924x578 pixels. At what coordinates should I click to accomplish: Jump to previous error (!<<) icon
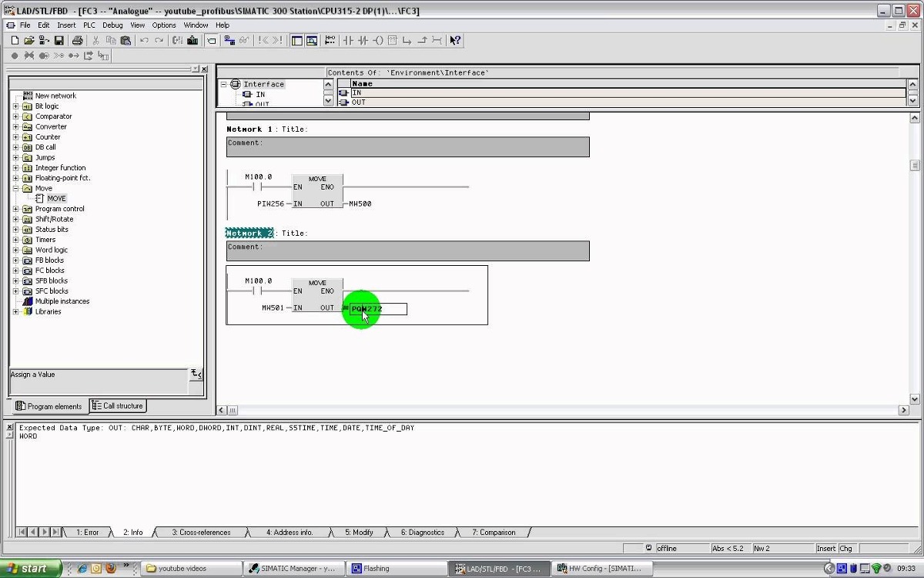pos(263,40)
